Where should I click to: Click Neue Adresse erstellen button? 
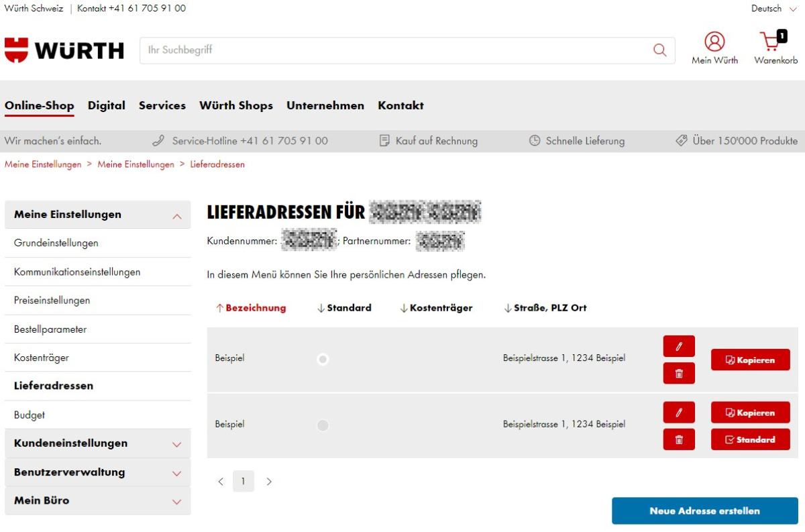pos(705,511)
